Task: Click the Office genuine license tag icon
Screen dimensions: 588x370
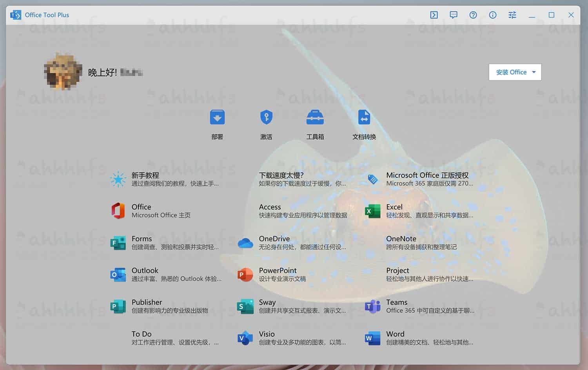Action: point(373,179)
